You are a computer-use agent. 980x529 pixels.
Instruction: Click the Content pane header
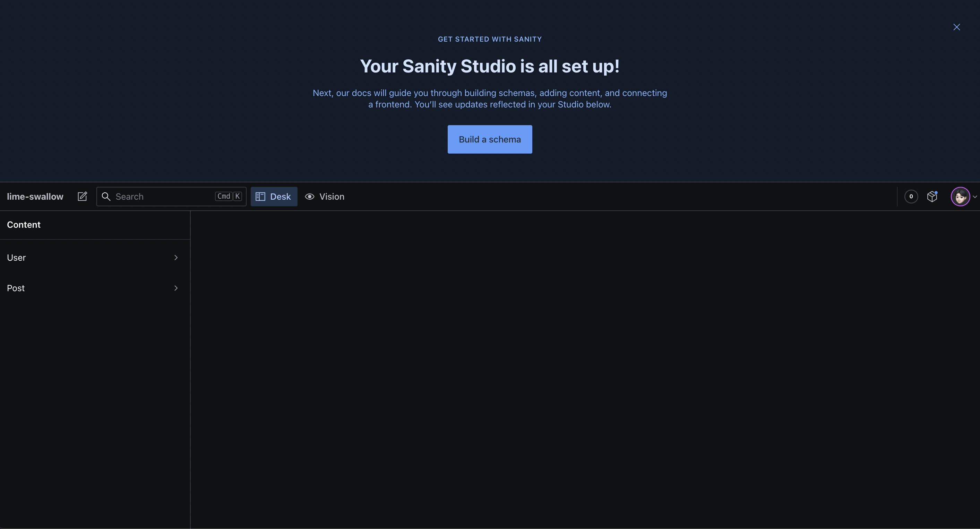click(x=24, y=224)
